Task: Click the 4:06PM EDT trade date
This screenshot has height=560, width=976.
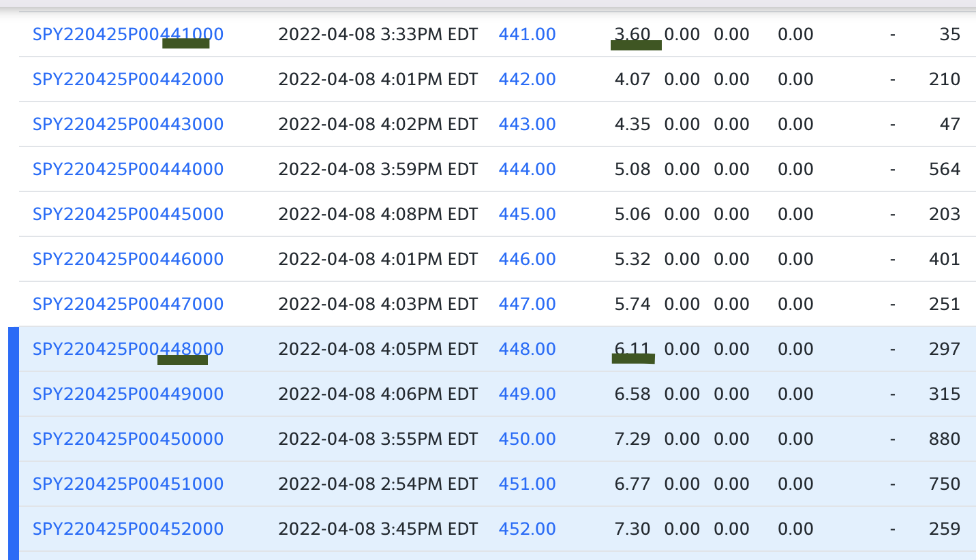Action: 378,394
